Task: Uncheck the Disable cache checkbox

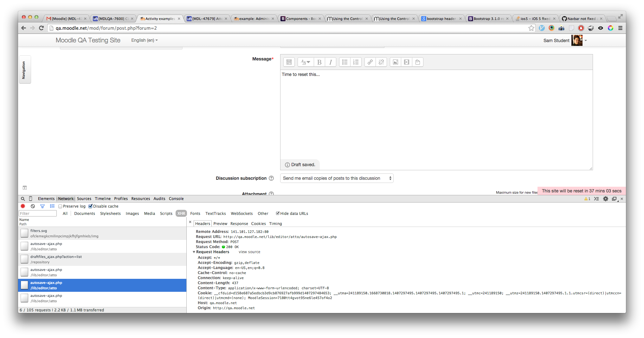Action: tap(90, 206)
